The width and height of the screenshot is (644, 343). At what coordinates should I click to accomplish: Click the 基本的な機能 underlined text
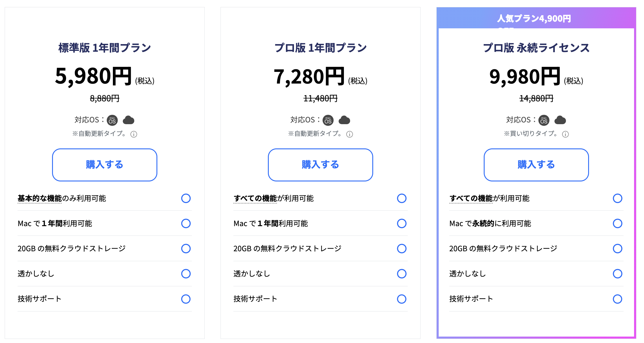40,198
